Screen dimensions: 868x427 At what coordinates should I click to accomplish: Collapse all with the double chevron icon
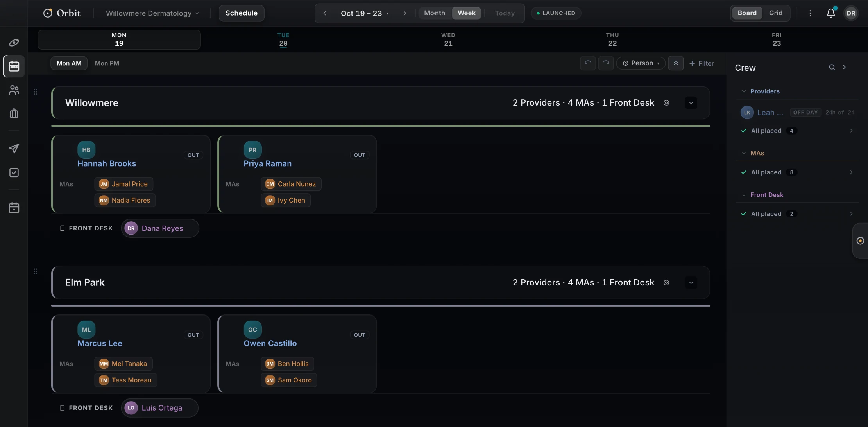click(x=676, y=63)
